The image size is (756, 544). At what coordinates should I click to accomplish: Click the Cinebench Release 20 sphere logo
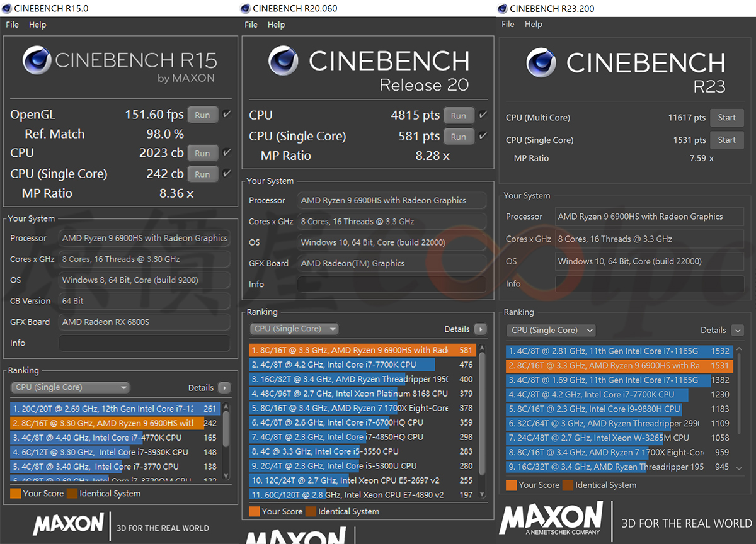pos(283,60)
